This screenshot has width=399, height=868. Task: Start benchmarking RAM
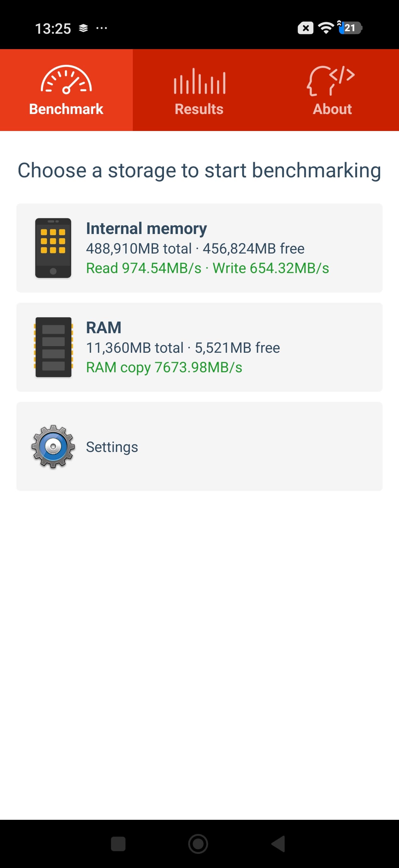click(x=199, y=347)
